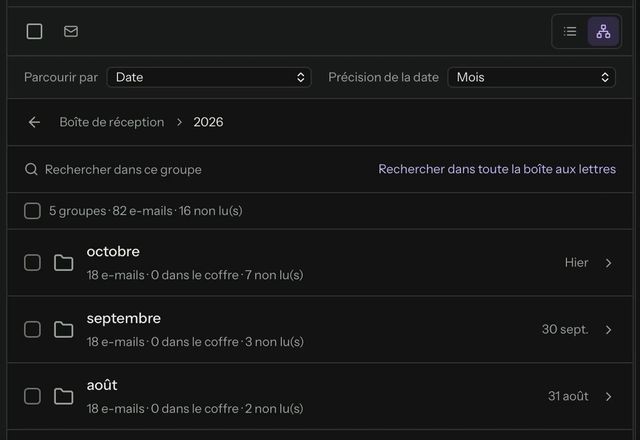Screen dimensions: 640x440
Task: Click the 2 non lu(s) août details
Action: [x=274, y=409]
